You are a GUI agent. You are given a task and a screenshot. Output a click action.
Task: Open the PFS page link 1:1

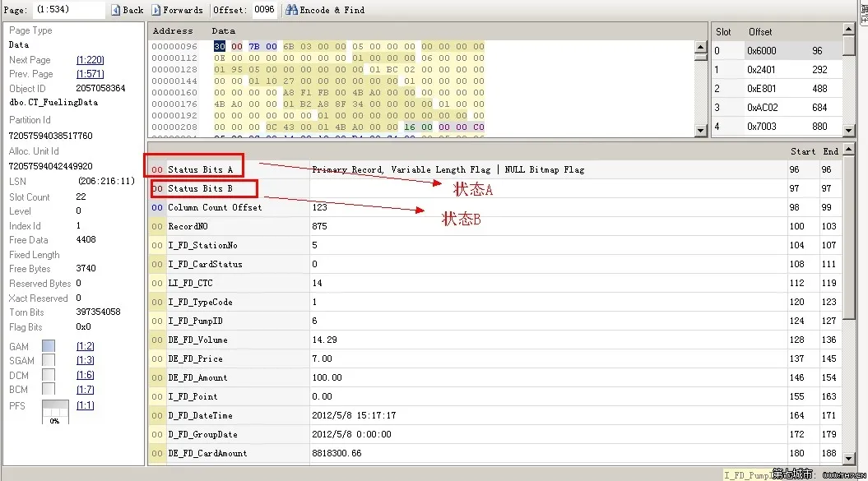pyautogui.click(x=86, y=405)
